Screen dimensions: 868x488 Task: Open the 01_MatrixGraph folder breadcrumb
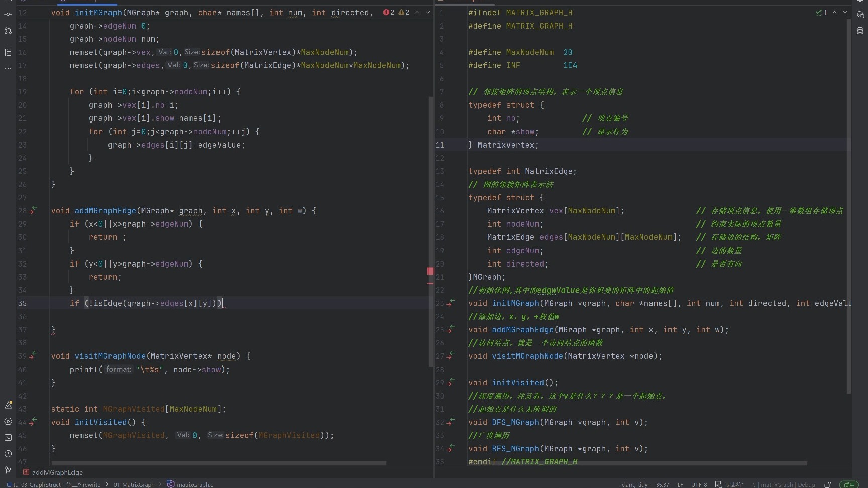click(x=134, y=484)
